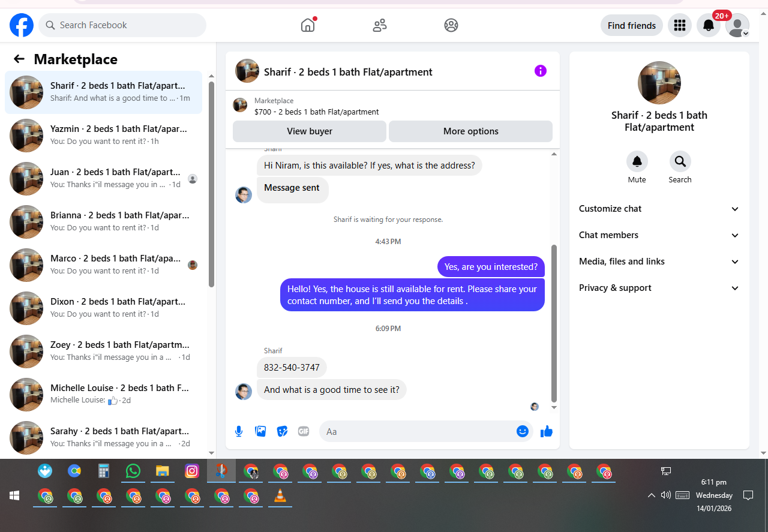Open Calculator from the taskbar
The width and height of the screenshot is (768, 532).
(104, 471)
